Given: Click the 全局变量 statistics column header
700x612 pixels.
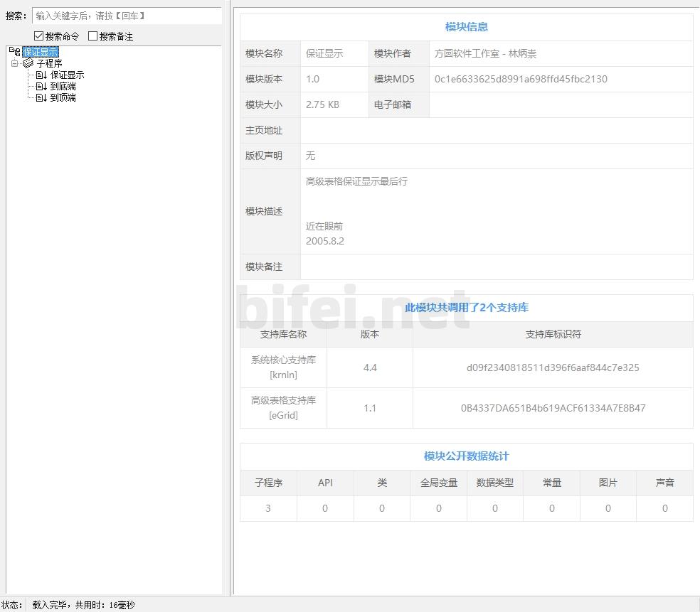Looking at the screenshot, I should click(x=438, y=483).
